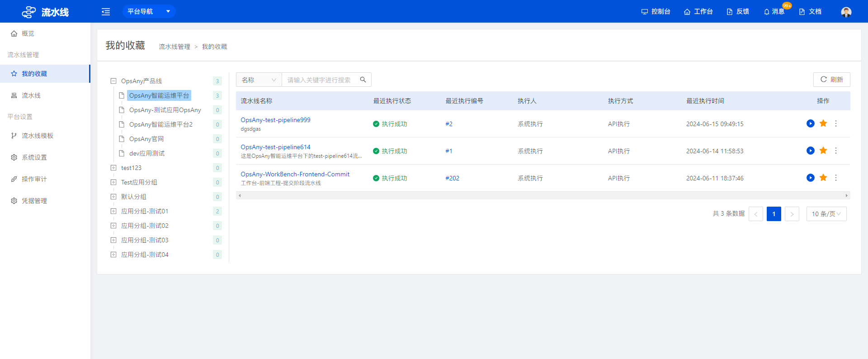This screenshot has height=359, width=868.
Task: Click the 流水线名称 column header
Action: [x=256, y=101]
